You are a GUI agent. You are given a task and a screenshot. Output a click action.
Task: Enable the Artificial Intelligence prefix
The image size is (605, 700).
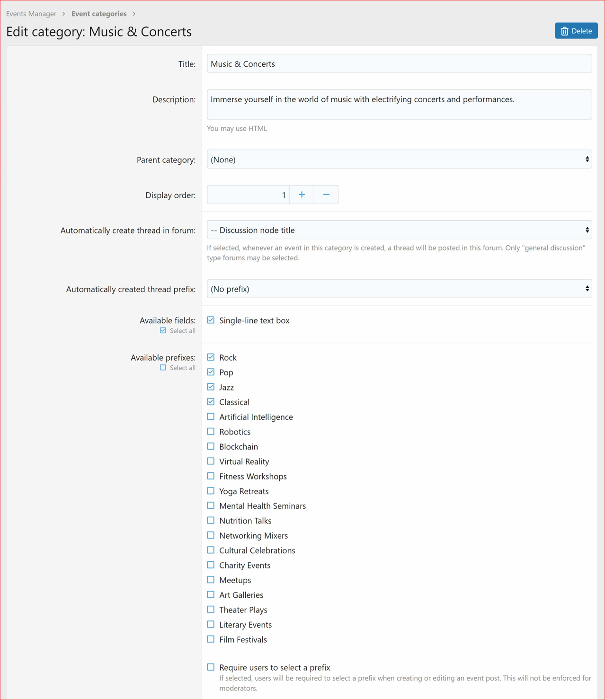pos(211,416)
